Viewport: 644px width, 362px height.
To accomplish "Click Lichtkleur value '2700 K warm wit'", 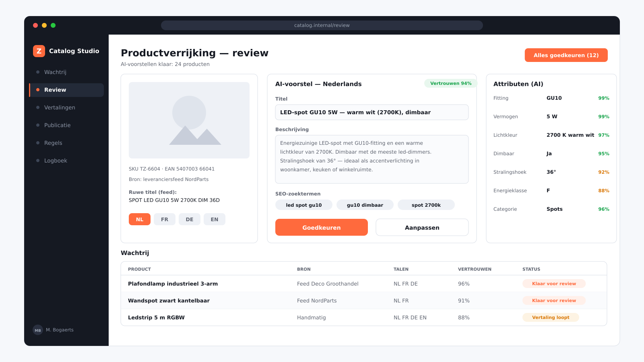I will tap(570, 135).
